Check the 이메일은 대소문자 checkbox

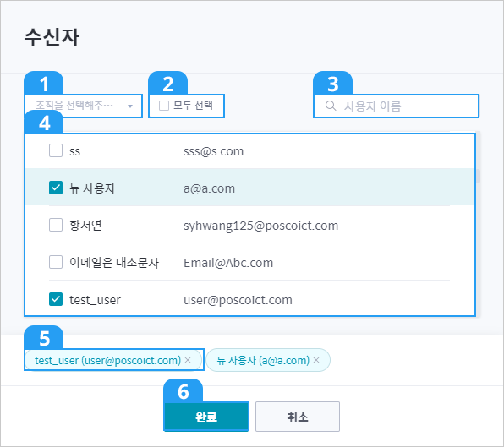[x=56, y=262]
